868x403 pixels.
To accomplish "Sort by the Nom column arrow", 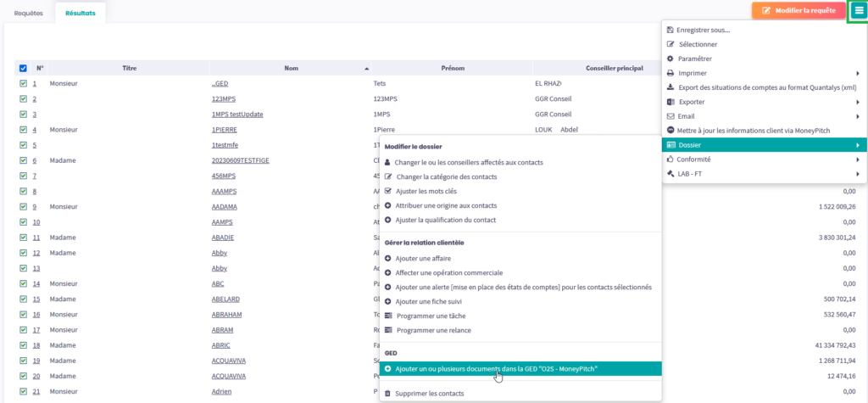I will pos(367,68).
